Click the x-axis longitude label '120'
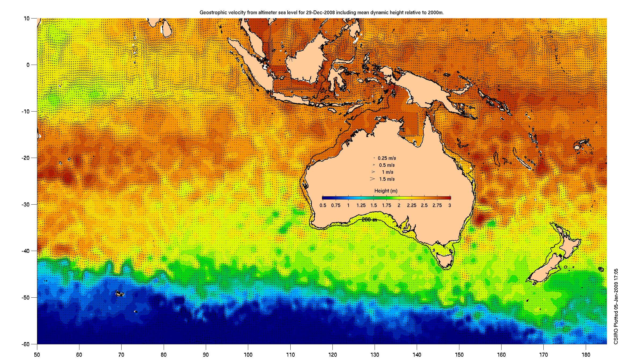The height and width of the screenshot is (362, 644). pyautogui.click(x=332, y=355)
